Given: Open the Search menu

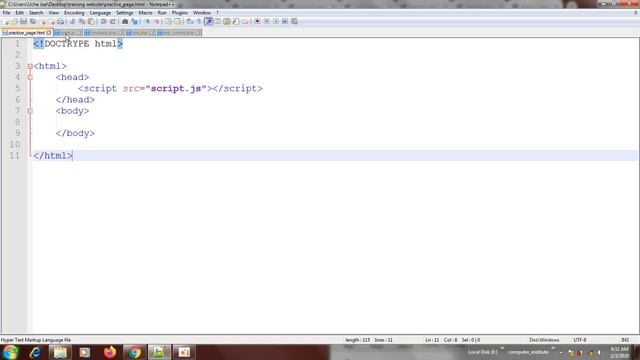Looking at the screenshot, I should click(x=36, y=13).
